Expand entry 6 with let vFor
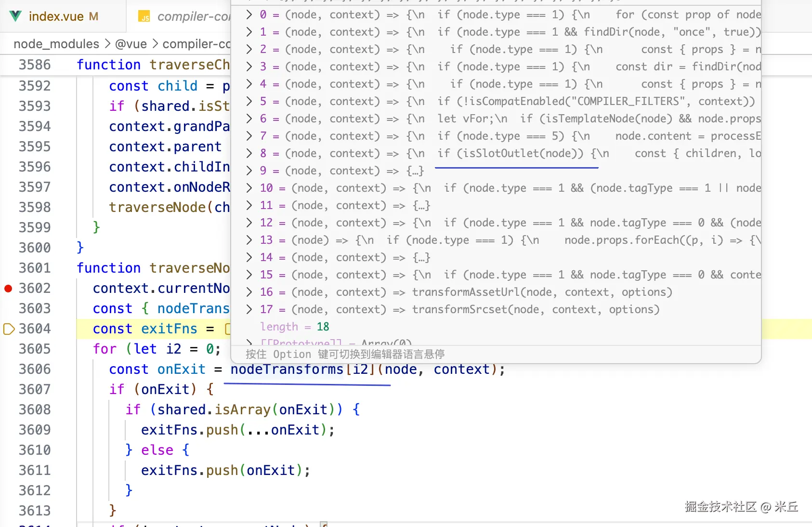This screenshot has height=527, width=812. [249, 119]
